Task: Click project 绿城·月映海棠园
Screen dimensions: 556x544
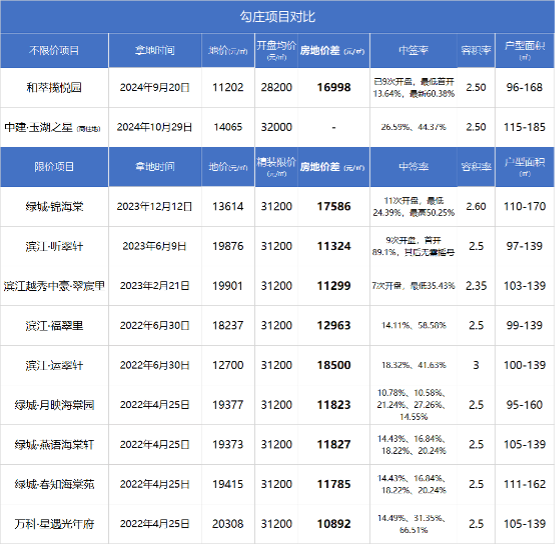Action: tap(54, 405)
